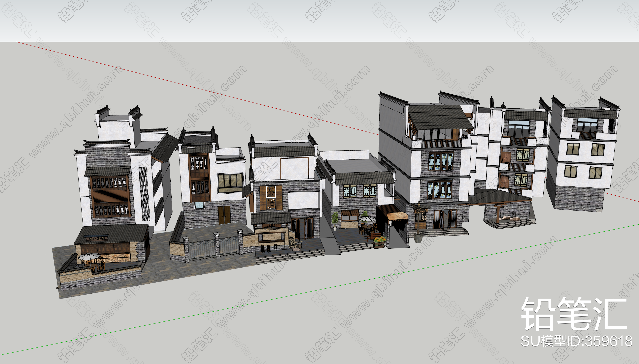Viewport: 639px width, 364px height.
Task: Select the patio umbrella over the center dining table
Action: (367, 219)
